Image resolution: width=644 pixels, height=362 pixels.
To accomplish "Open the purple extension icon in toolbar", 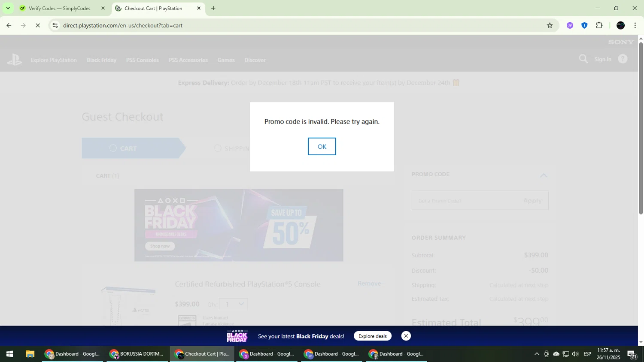I will click(x=570, y=25).
